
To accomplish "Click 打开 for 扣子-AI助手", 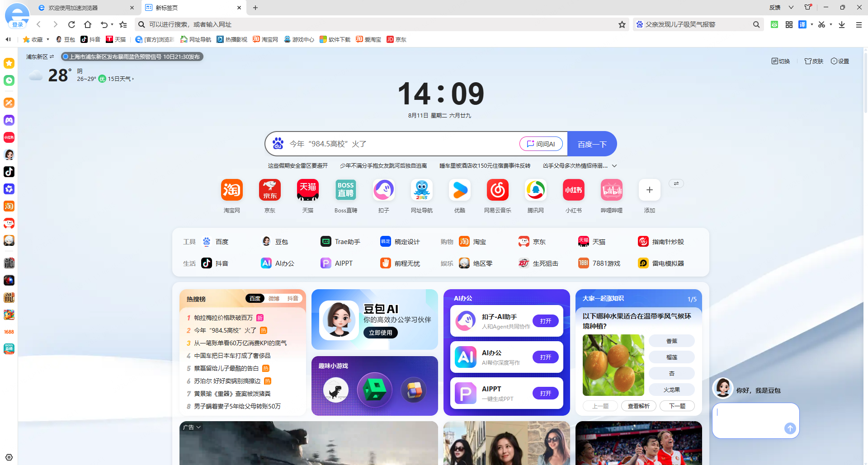I will tap(546, 321).
